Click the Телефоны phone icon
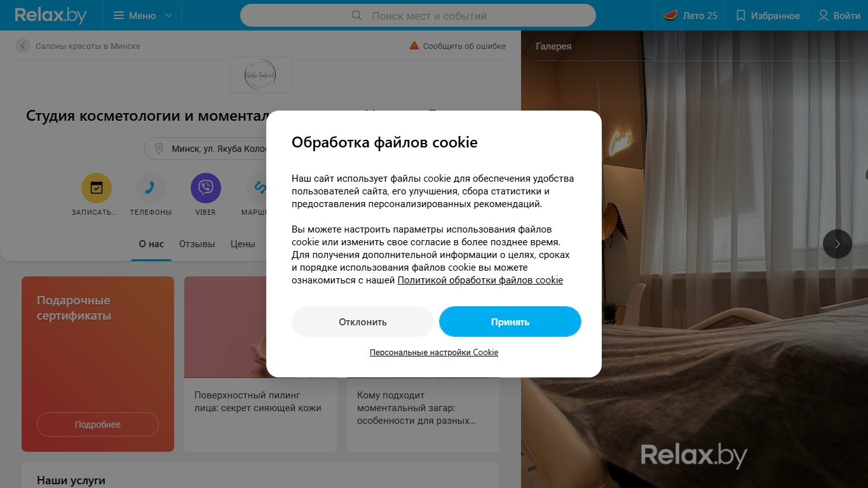The image size is (868, 488). [x=151, y=188]
